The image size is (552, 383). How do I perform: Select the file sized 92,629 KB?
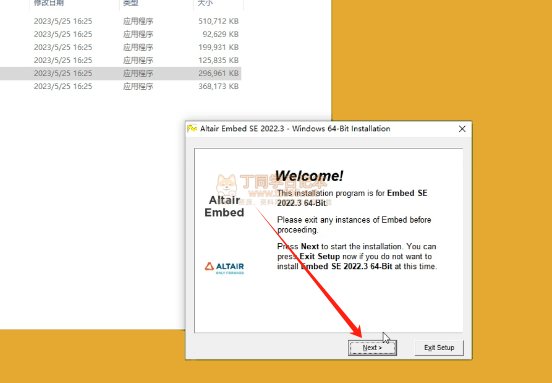[x=120, y=34]
